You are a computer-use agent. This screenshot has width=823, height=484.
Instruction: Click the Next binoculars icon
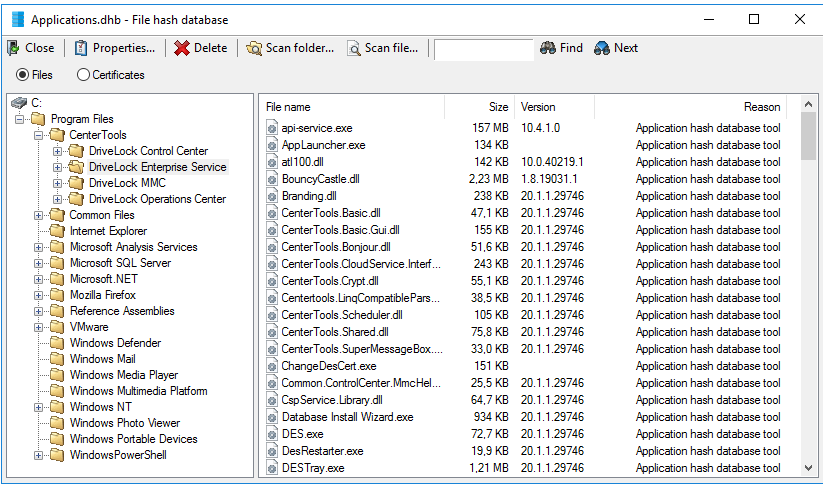(x=601, y=48)
